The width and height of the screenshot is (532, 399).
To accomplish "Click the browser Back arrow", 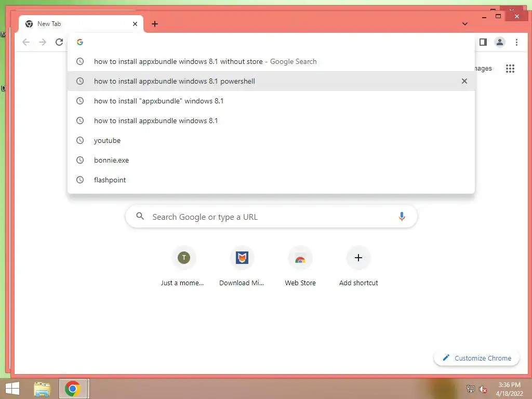I will tap(26, 42).
